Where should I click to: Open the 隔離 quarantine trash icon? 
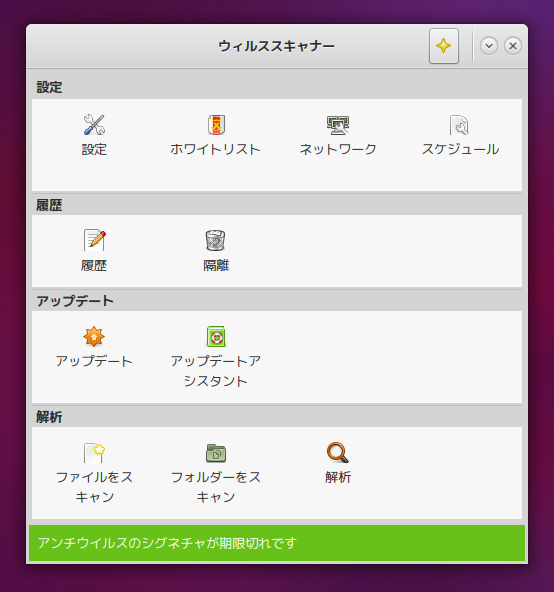point(216,240)
